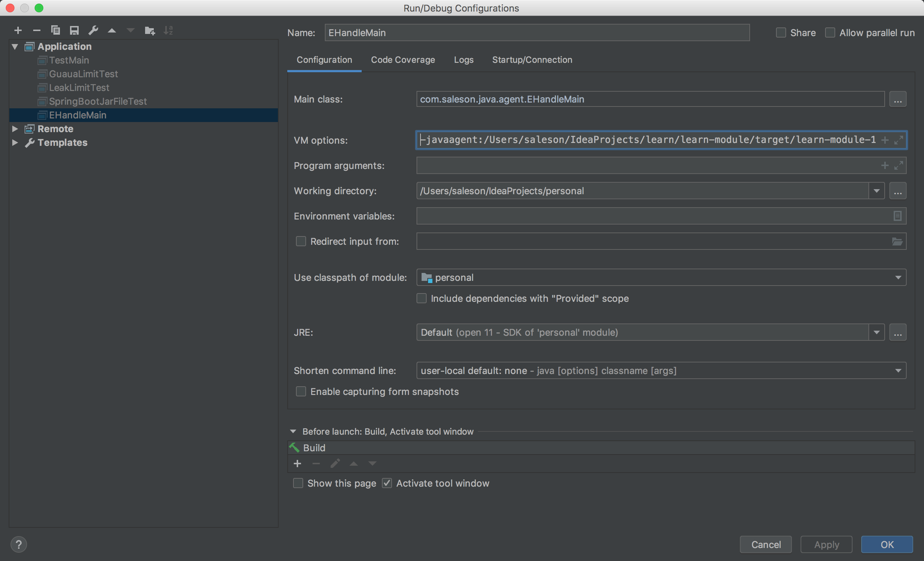Toggle Show this page checkbox
Viewport: 924px width, 561px height.
[x=298, y=483]
